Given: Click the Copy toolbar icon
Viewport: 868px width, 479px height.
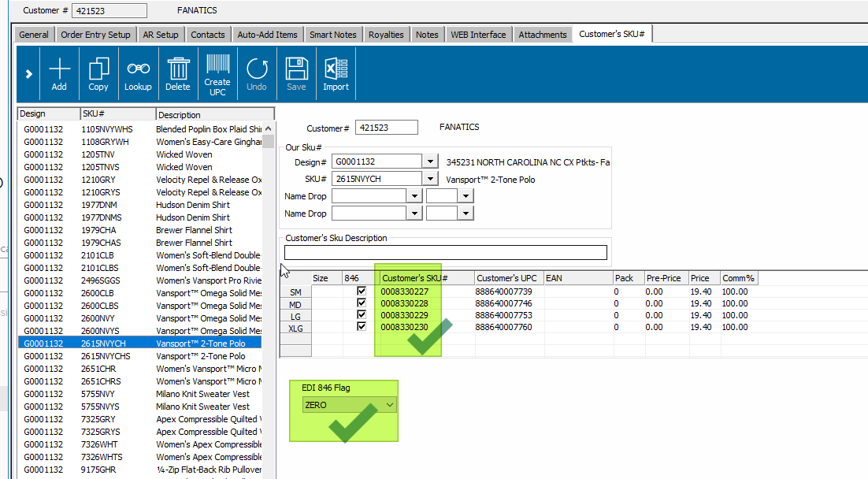Looking at the screenshot, I should [x=98, y=73].
